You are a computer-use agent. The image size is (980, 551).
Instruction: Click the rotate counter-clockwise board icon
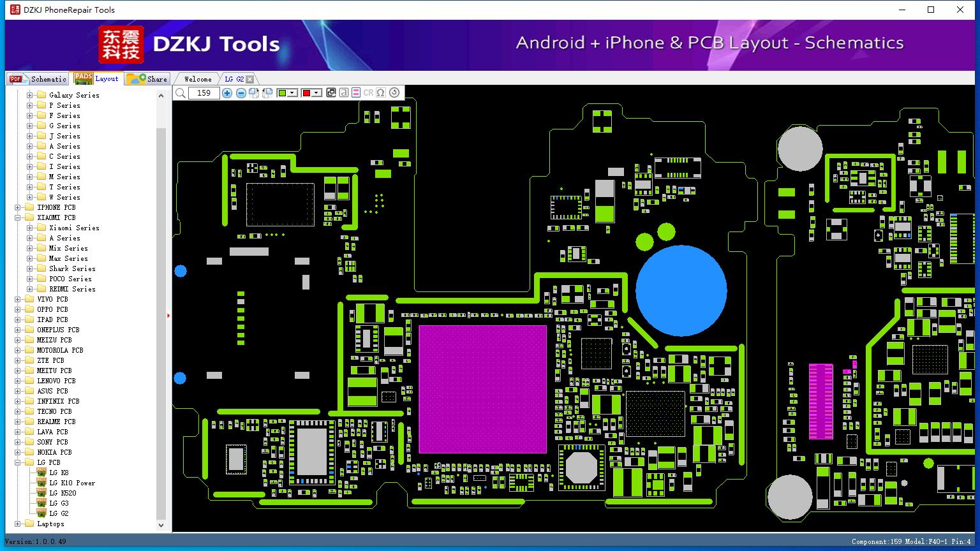[267, 93]
